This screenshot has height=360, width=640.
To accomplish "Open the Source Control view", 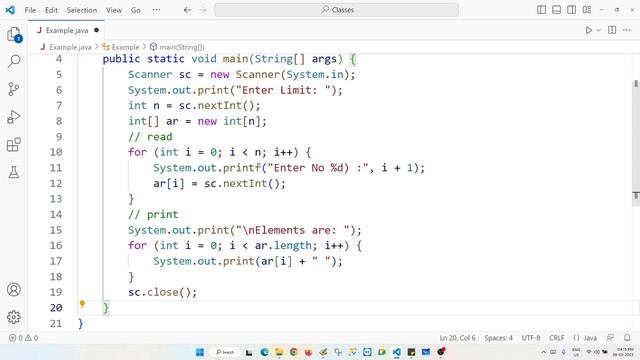I will click(x=13, y=89).
